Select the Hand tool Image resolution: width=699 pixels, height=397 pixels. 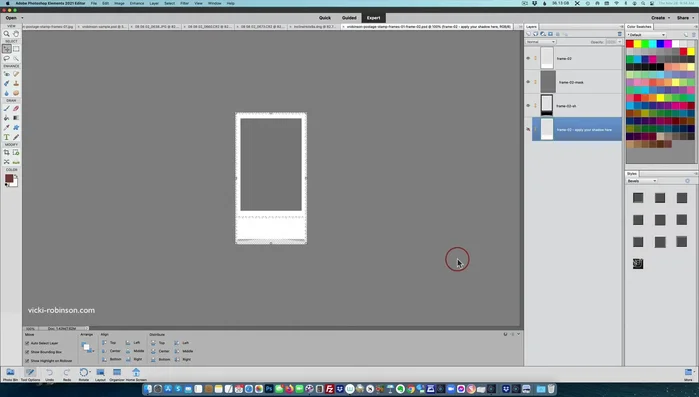pyautogui.click(x=16, y=34)
